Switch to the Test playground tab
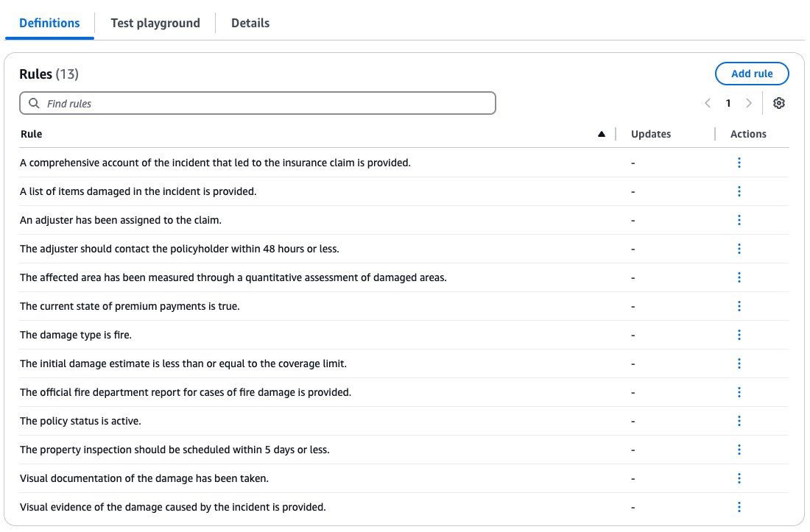The height and width of the screenshot is (532, 810). 155,23
